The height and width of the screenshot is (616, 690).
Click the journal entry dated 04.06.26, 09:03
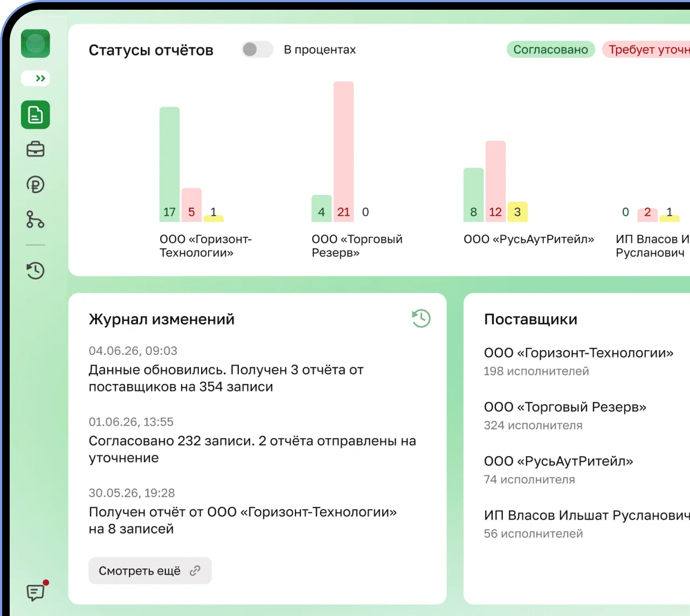coord(133,351)
